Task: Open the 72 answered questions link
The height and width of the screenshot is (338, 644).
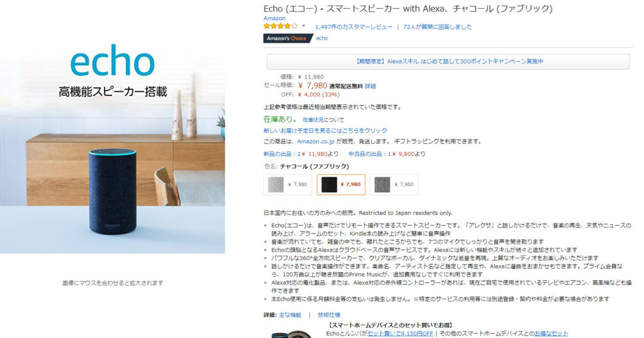Action: point(438,27)
